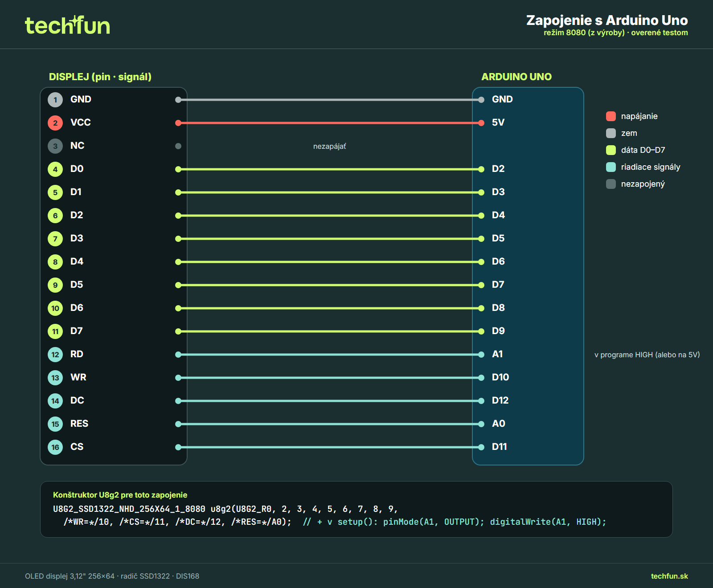Click pin 15 circle next to RES
Viewport: 713px width, 588px height.
pos(55,424)
